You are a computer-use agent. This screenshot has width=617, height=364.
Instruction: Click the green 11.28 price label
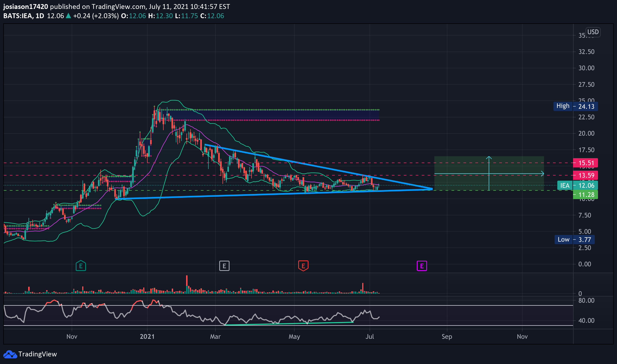pos(586,194)
